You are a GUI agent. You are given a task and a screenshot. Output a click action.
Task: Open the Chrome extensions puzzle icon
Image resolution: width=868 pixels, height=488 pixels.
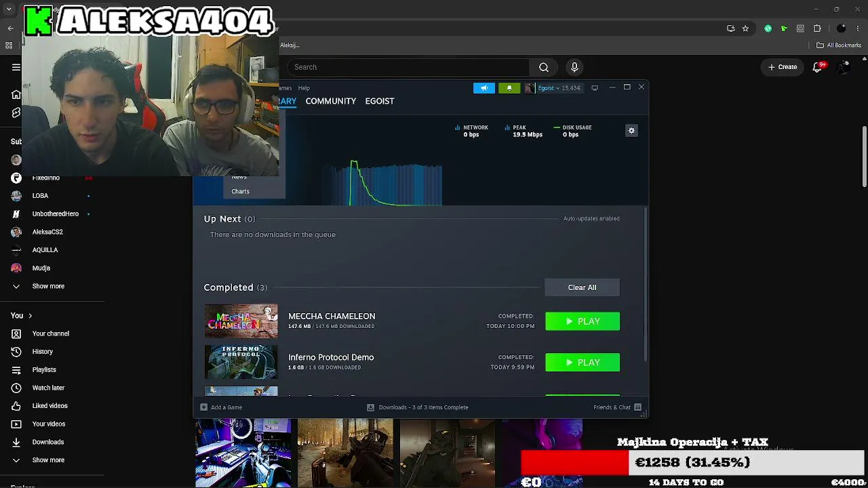click(817, 28)
